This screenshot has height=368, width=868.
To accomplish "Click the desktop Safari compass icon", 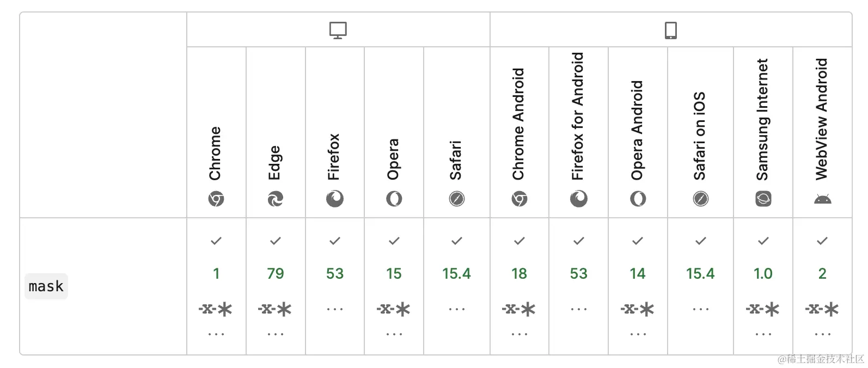I will click(x=457, y=199).
